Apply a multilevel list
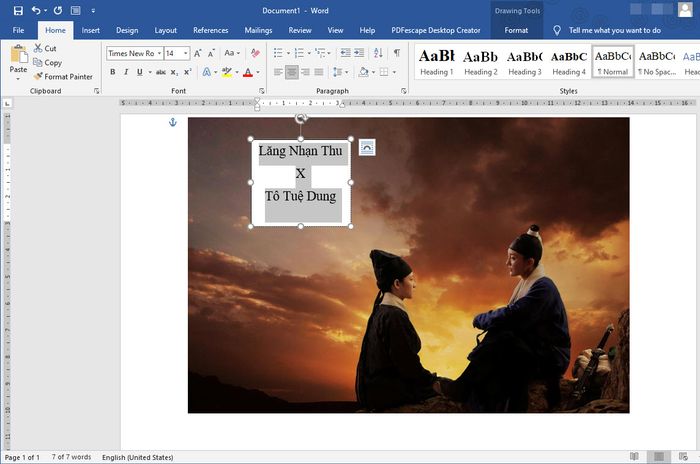This screenshot has width=700, height=464. pyautogui.click(x=320, y=53)
